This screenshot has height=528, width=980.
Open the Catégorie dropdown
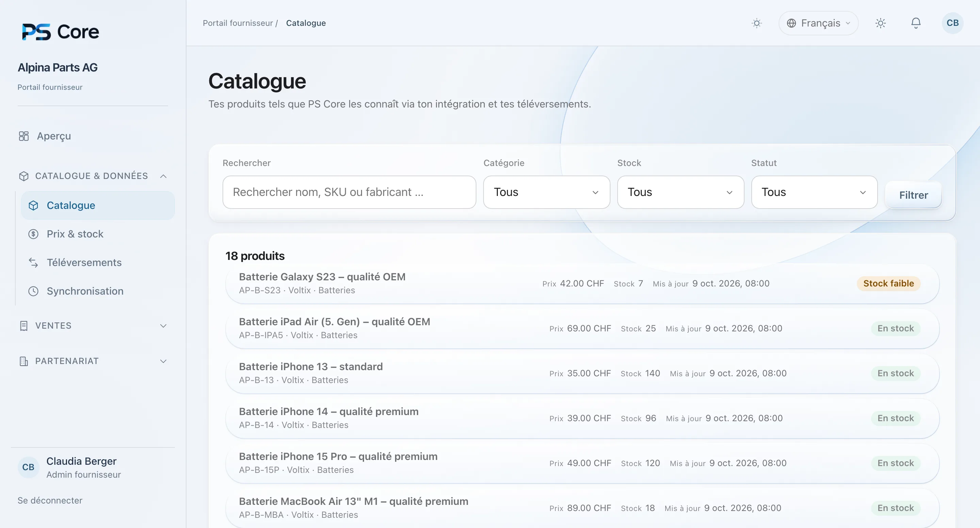tap(546, 192)
